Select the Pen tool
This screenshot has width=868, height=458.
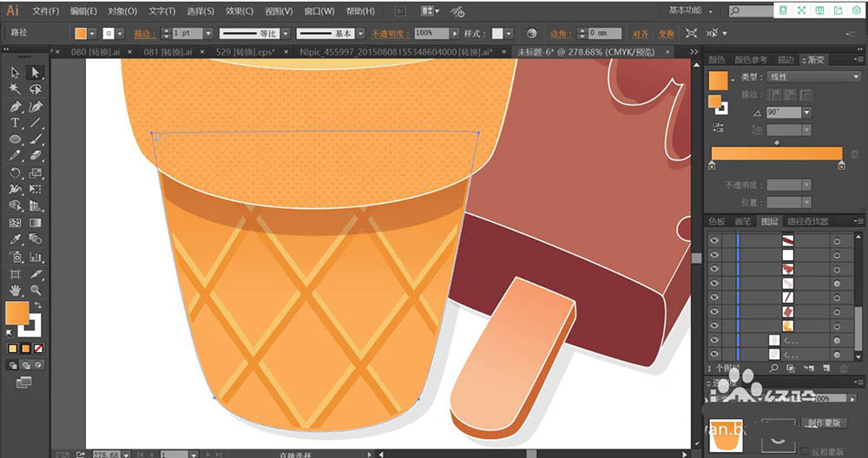(15, 106)
